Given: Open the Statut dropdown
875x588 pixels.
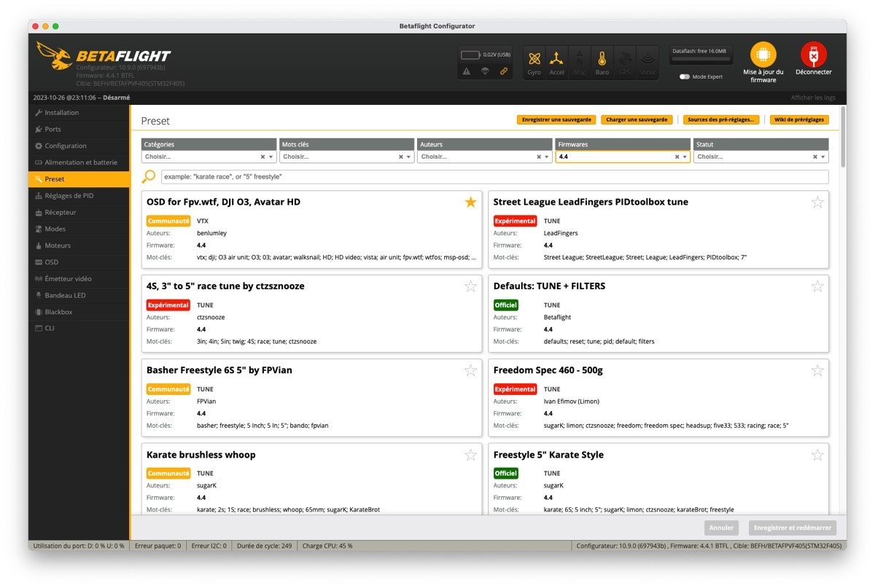Looking at the screenshot, I should tap(761, 157).
